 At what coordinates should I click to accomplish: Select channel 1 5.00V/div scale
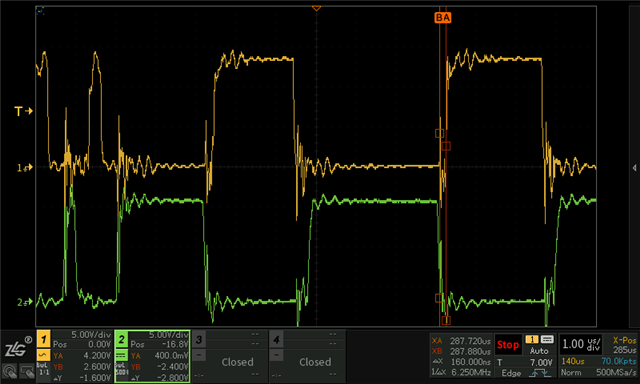tap(91, 335)
